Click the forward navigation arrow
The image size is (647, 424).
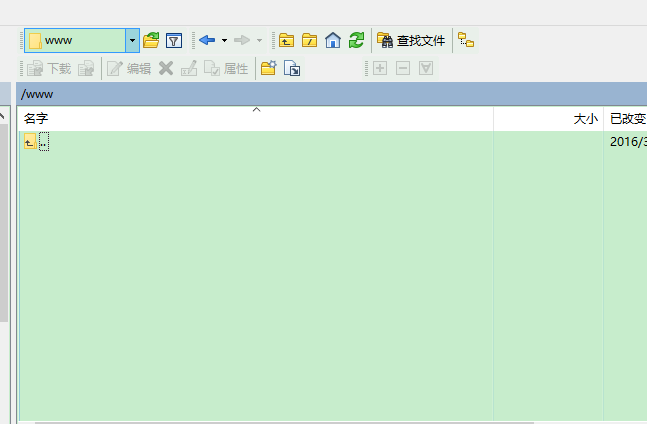tap(242, 41)
